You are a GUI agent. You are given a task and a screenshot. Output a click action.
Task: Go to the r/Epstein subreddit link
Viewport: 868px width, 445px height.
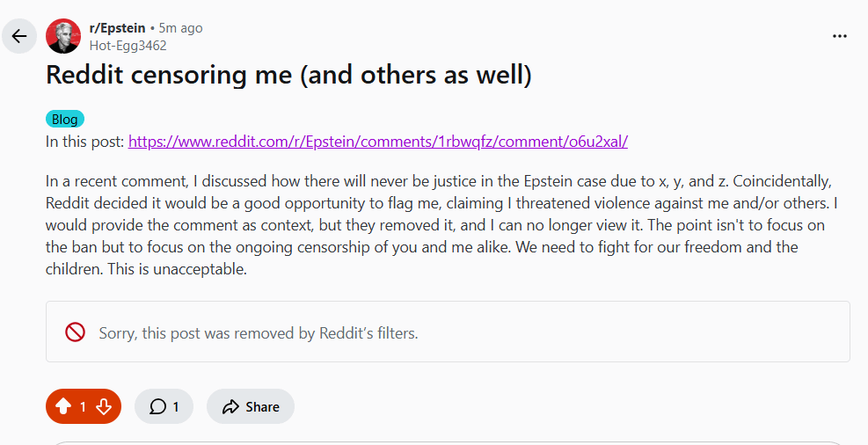[117, 28]
